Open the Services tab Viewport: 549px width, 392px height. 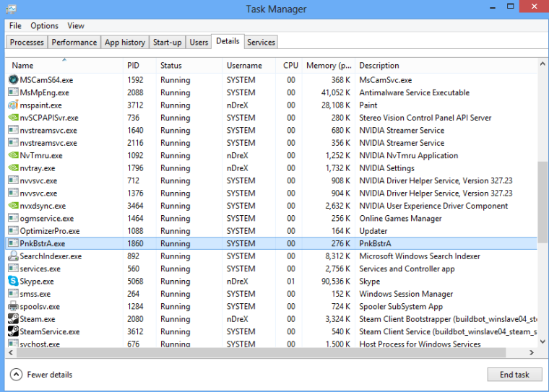pos(261,43)
